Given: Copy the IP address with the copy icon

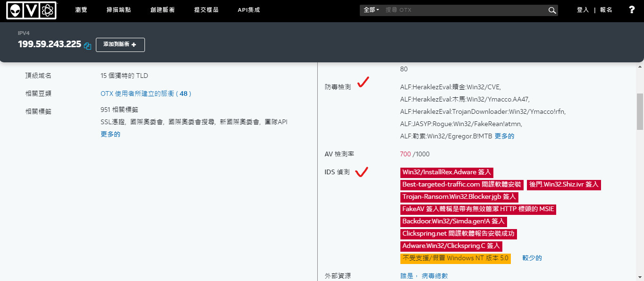Looking at the screenshot, I should click(87, 46).
